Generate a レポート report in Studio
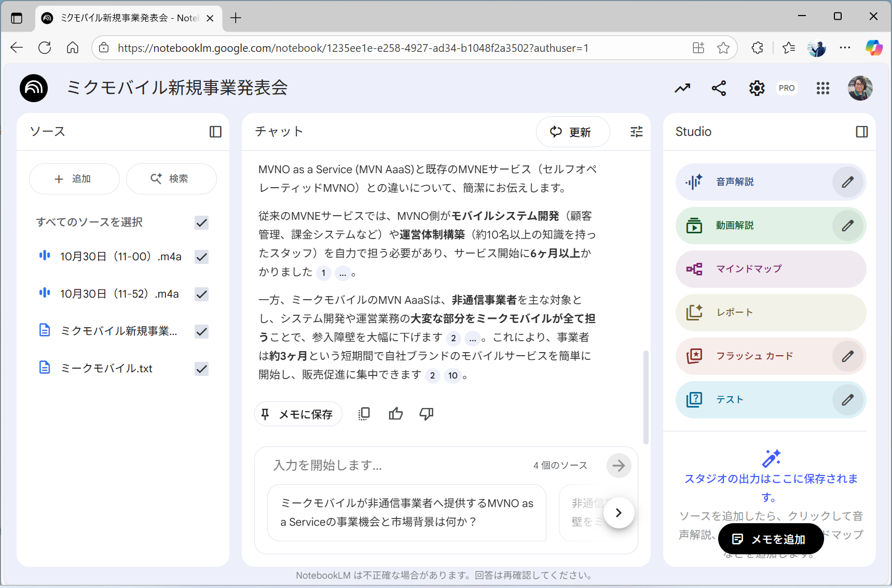 [x=734, y=312]
